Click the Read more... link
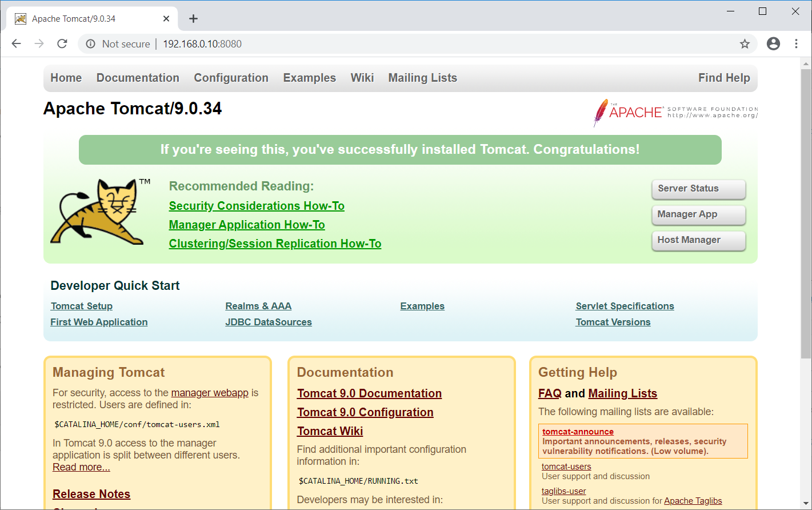Screen dimensions: 812x510 click(81, 467)
